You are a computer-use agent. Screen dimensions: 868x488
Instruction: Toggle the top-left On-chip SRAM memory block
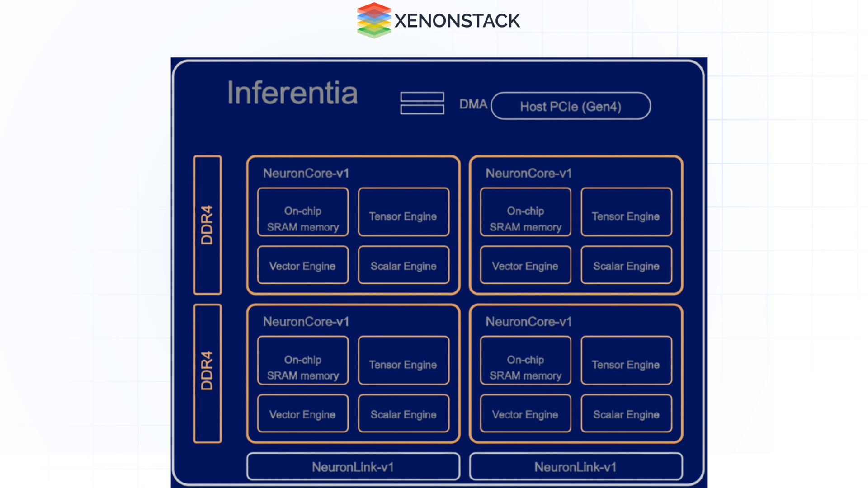[302, 212]
